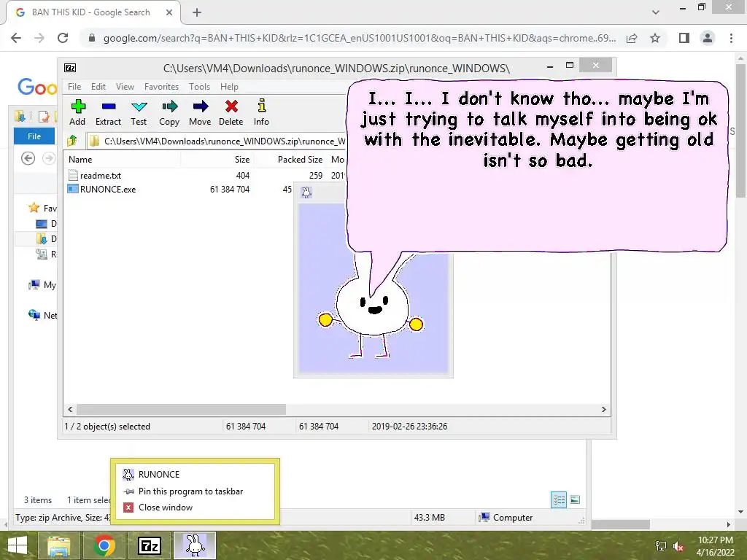Viewport: 747px width, 560px height.
Task: Switch Explorer to large icons view
Action: point(575,499)
